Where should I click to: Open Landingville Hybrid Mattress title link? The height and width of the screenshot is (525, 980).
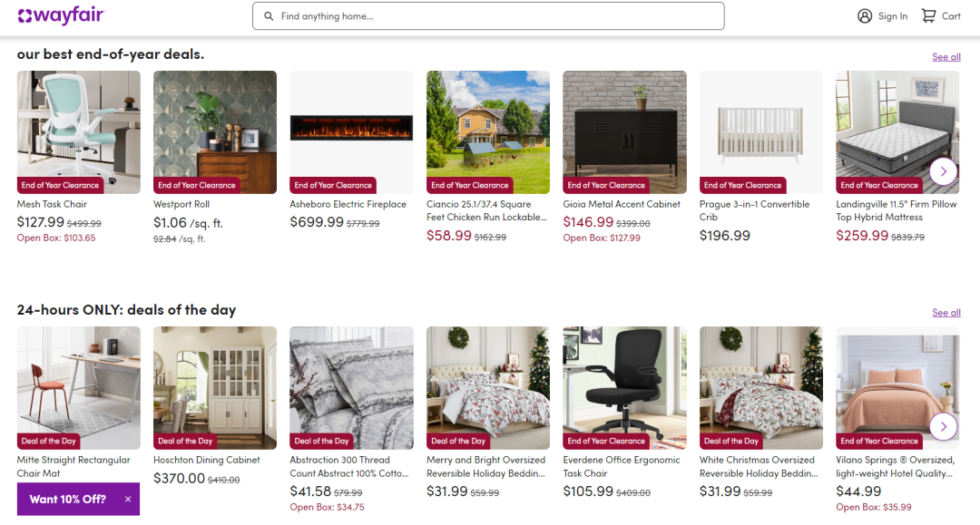point(897,210)
